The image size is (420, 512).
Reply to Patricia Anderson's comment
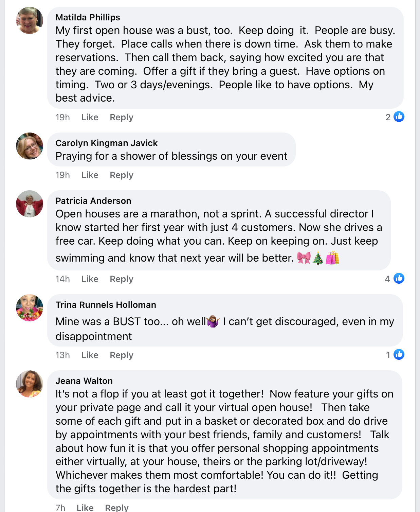[x=122, y=279]
